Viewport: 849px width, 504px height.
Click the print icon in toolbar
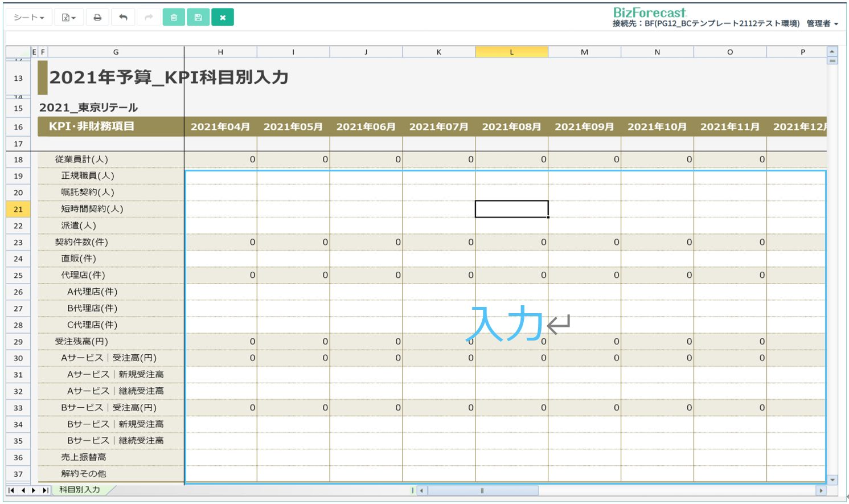[x=97, y=18]
